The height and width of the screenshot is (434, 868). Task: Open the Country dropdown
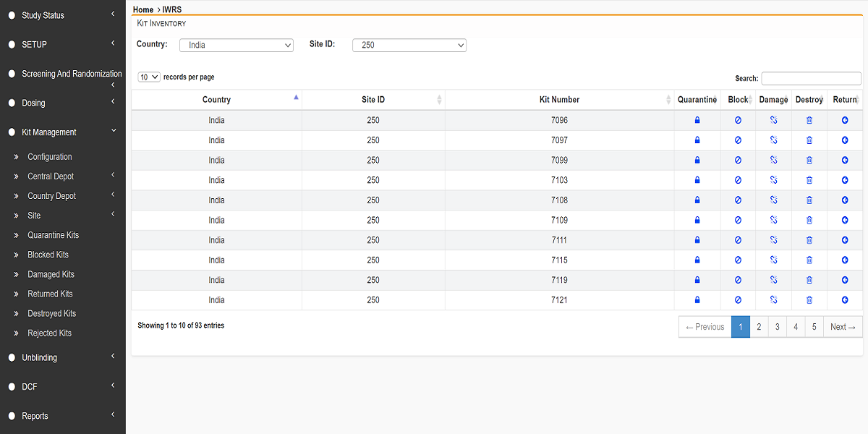point(236,45)
